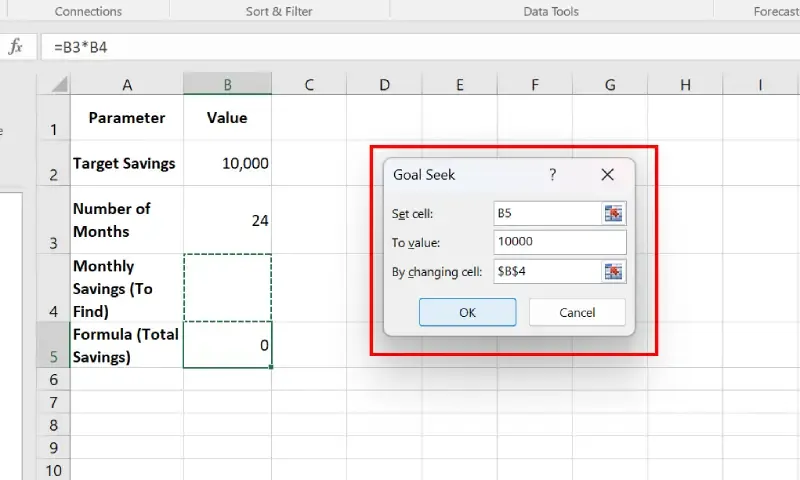Select column B header

(228, 84)
